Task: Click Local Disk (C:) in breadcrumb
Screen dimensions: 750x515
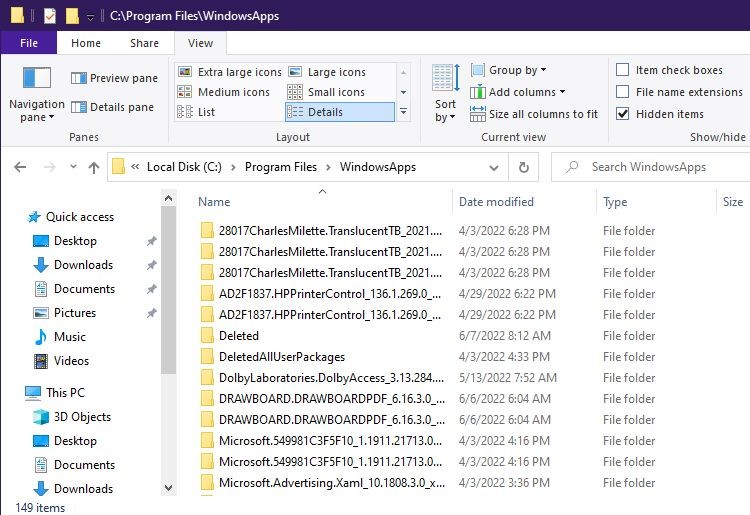Action: pos(184,167)
